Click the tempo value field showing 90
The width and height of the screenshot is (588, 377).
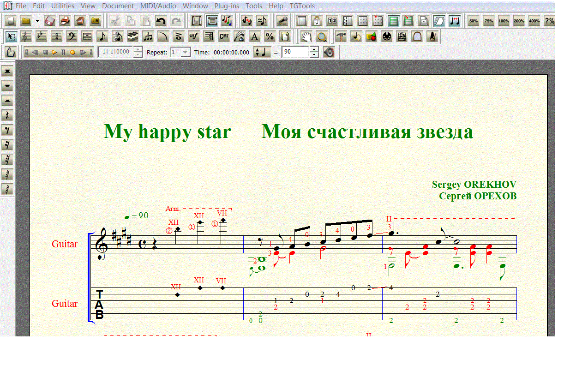(295, 52)
